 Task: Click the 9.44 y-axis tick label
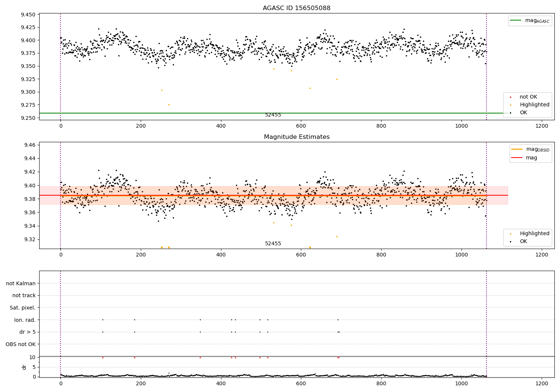point(29,159)
